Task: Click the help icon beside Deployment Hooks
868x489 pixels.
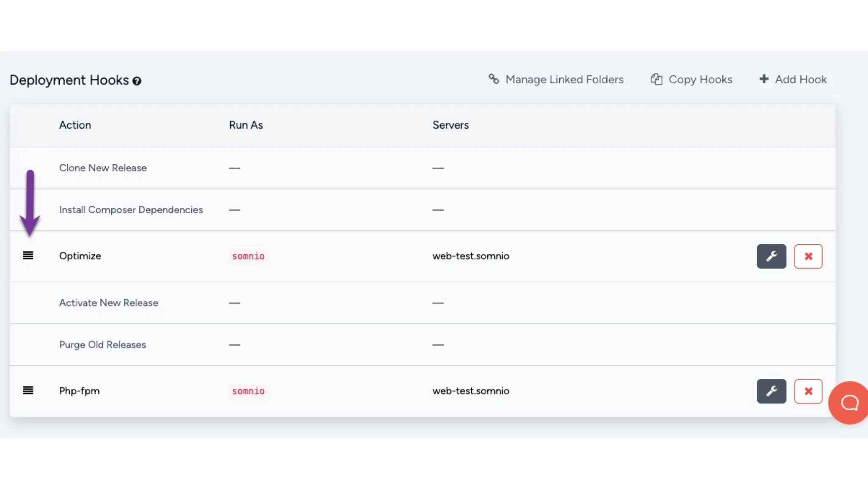Action: click(137, 81)
